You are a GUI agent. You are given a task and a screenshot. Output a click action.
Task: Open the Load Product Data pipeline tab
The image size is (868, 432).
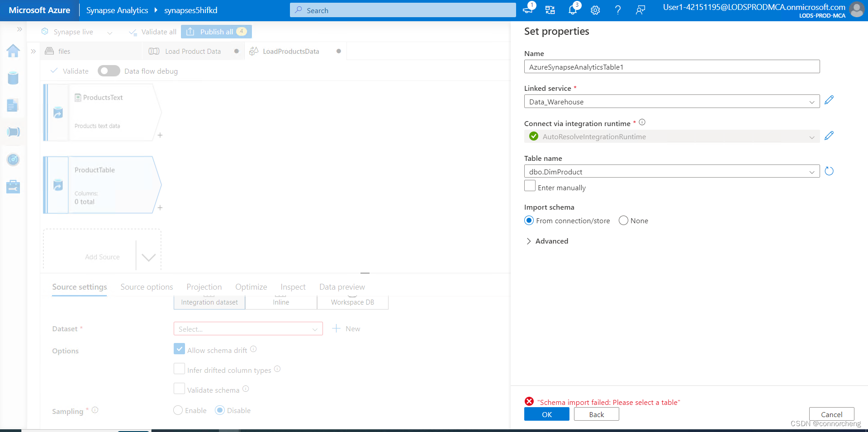point(193,52)
